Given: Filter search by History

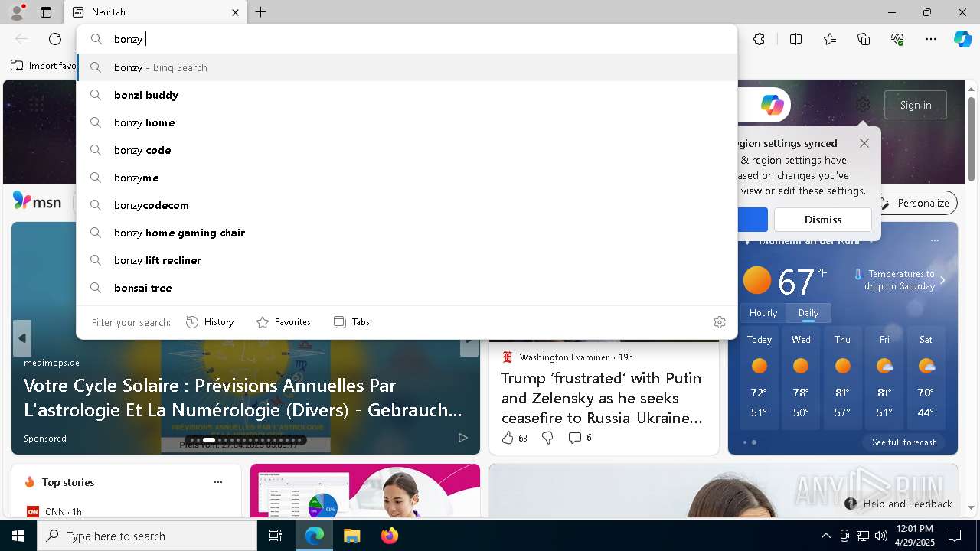Looking at the screenshot, I should click(x=210, y=322).
